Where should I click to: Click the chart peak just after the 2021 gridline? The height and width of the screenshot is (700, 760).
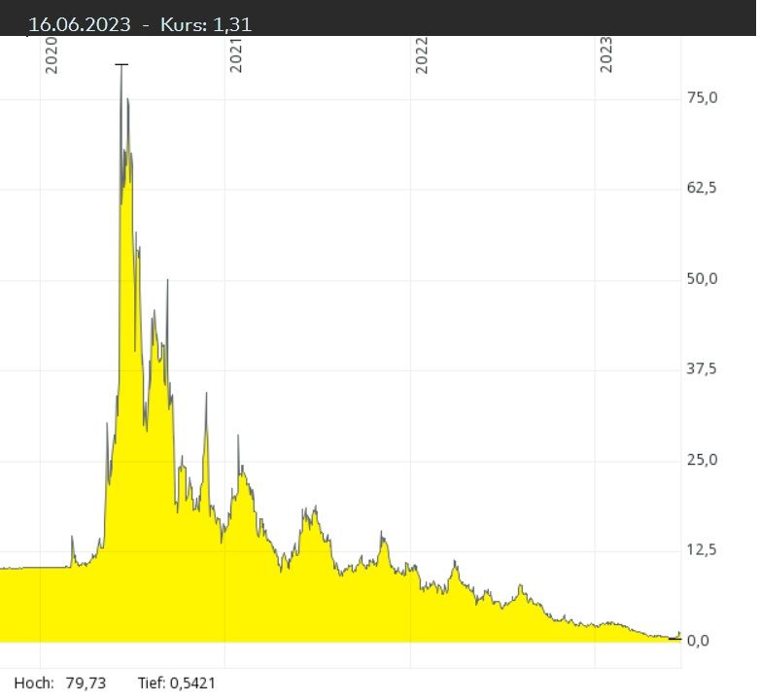tap(238, 437)
